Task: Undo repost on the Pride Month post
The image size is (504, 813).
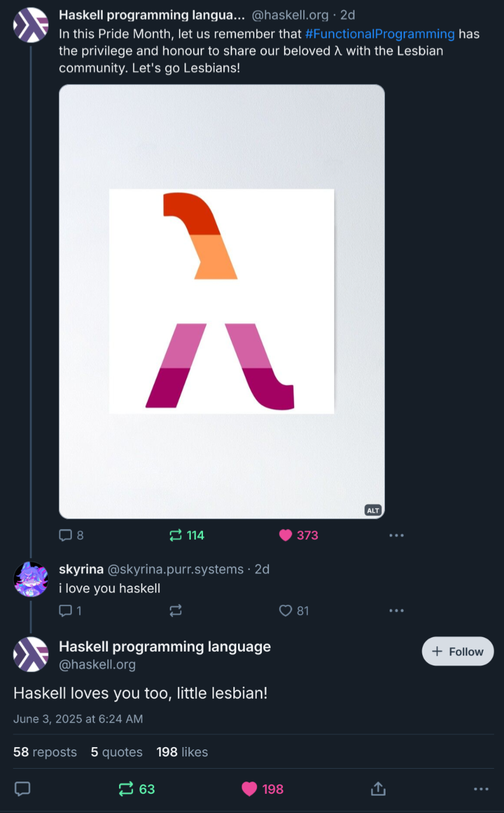Action: pos(176,535)
